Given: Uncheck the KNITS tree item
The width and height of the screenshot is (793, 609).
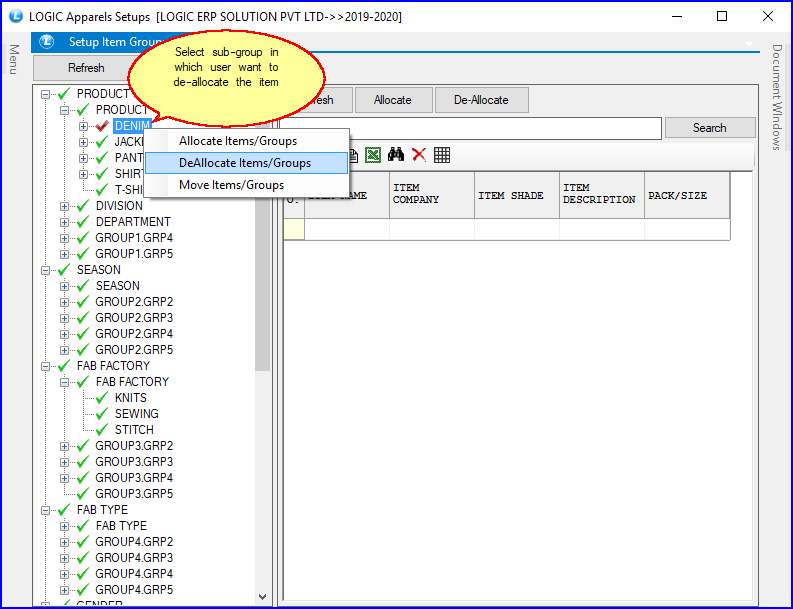Looking at the screenshot, I should point(102,398).
